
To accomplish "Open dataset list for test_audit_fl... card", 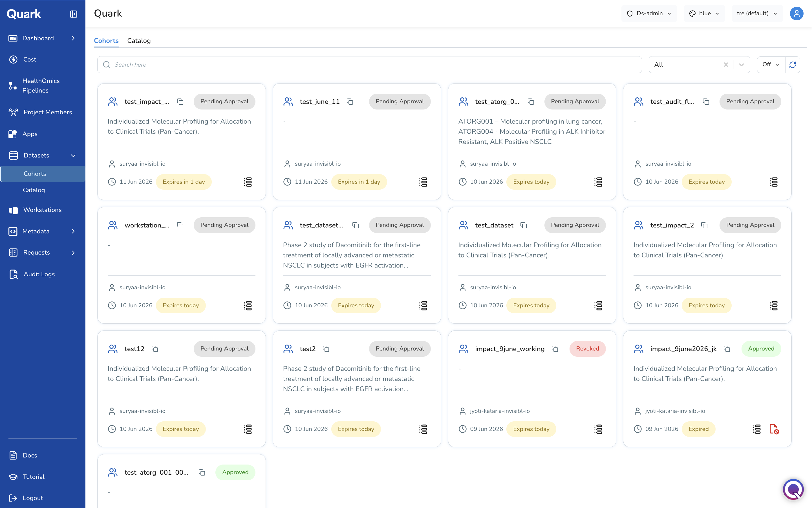I will click(773, 182).
